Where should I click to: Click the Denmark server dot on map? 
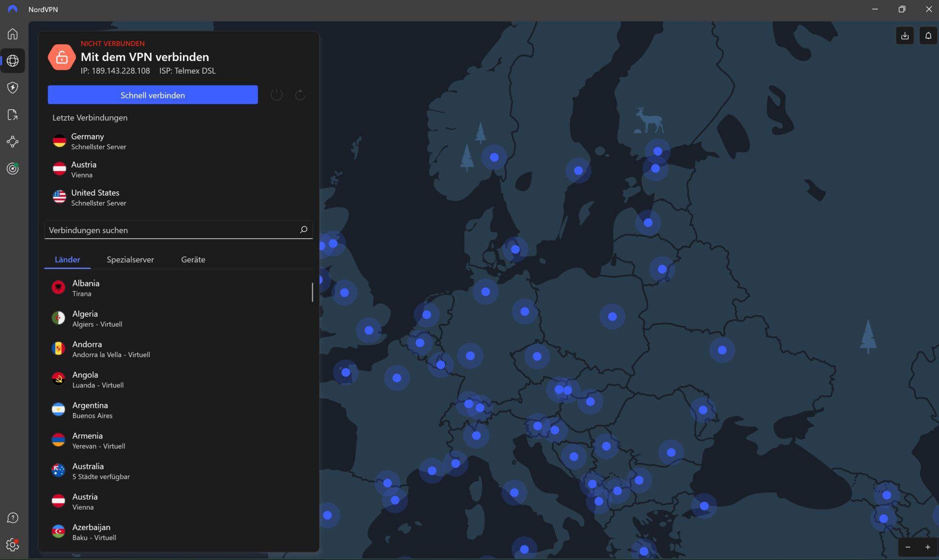515,249
